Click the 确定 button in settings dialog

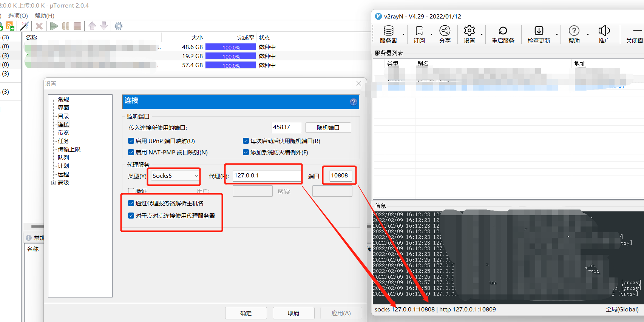pos(246,313)
